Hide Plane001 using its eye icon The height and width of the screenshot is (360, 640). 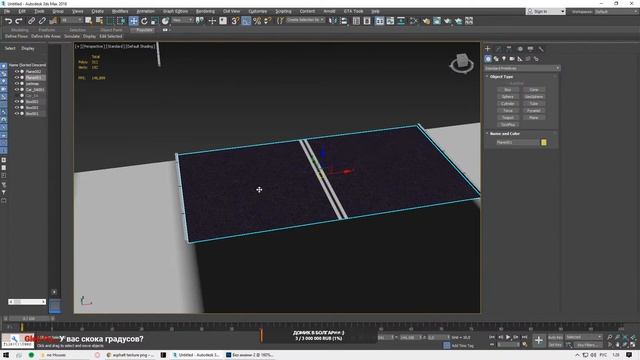click(17, 78)
